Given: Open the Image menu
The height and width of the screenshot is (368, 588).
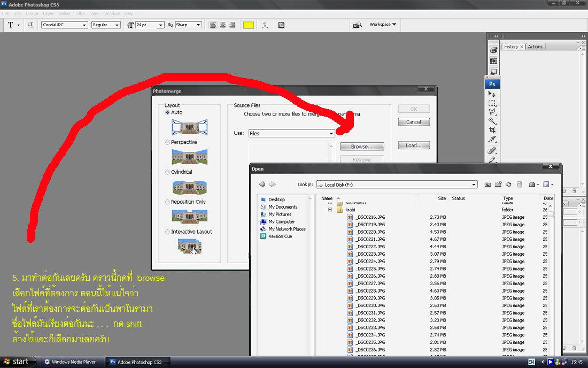Looking at the screenshot, I should pos(32,13).
